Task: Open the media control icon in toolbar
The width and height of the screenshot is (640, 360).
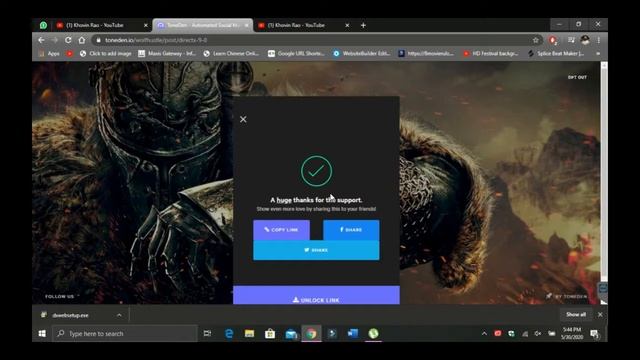Action: 571,40
